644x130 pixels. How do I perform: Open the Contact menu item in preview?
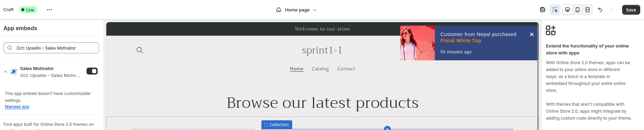coord(346,69)
